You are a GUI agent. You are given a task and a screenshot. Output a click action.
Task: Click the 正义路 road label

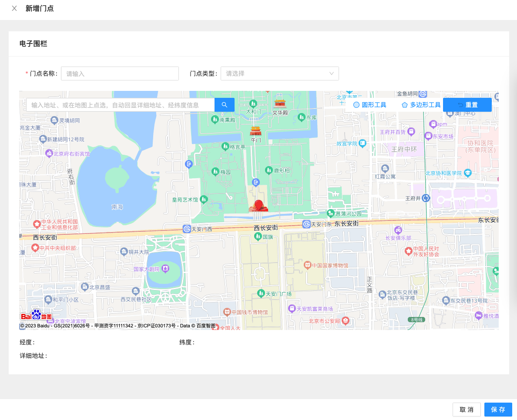tap(369, 285)
